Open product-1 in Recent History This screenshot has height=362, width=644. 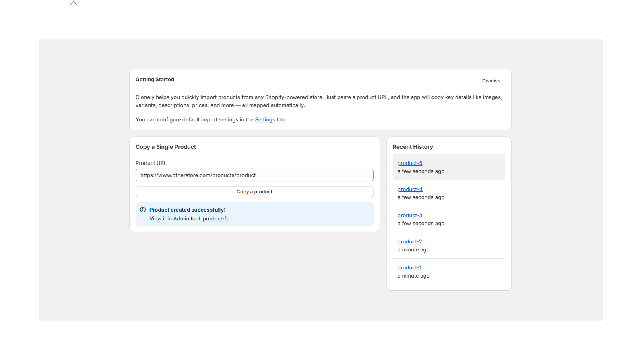409,268
